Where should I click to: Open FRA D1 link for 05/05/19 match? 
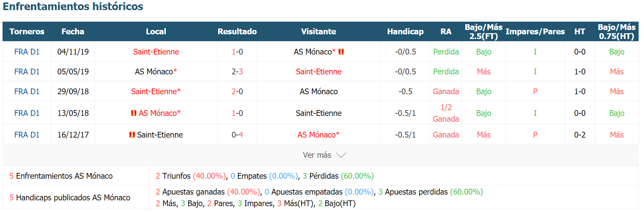click(27, 71)
